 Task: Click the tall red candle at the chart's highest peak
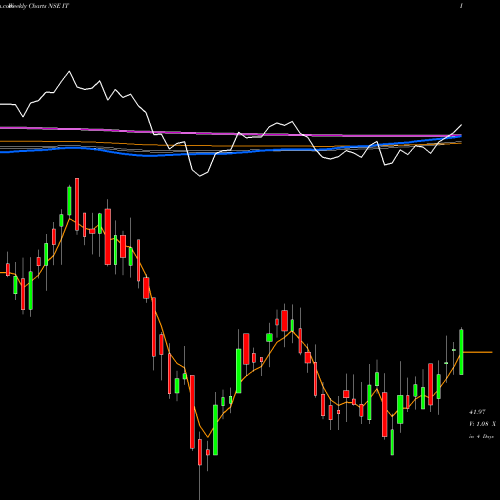pos(77,205)
